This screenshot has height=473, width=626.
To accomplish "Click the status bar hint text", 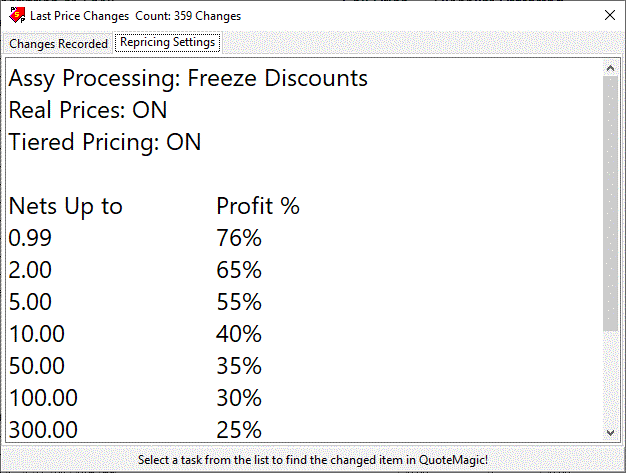I will click(x=313, y=460).
